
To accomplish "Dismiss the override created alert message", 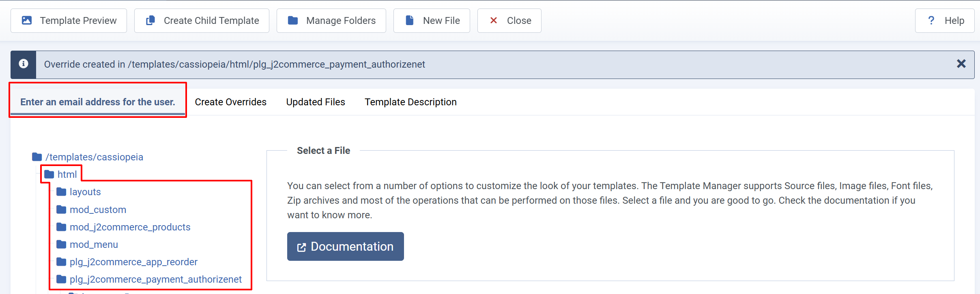I will coord(961,64).
